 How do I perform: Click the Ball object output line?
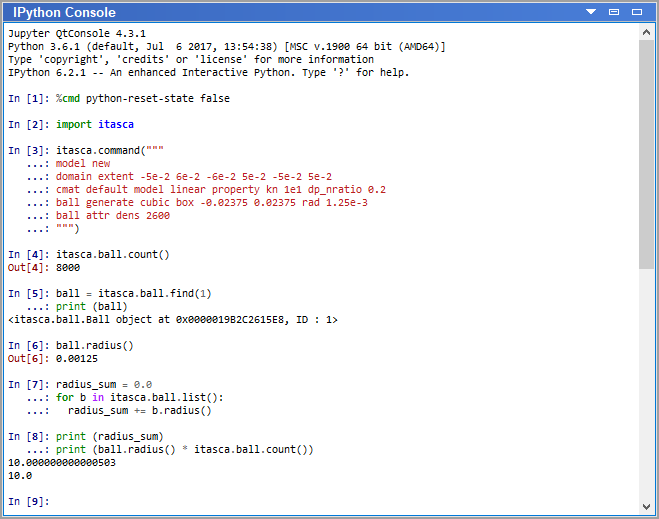tap(172, 319)
